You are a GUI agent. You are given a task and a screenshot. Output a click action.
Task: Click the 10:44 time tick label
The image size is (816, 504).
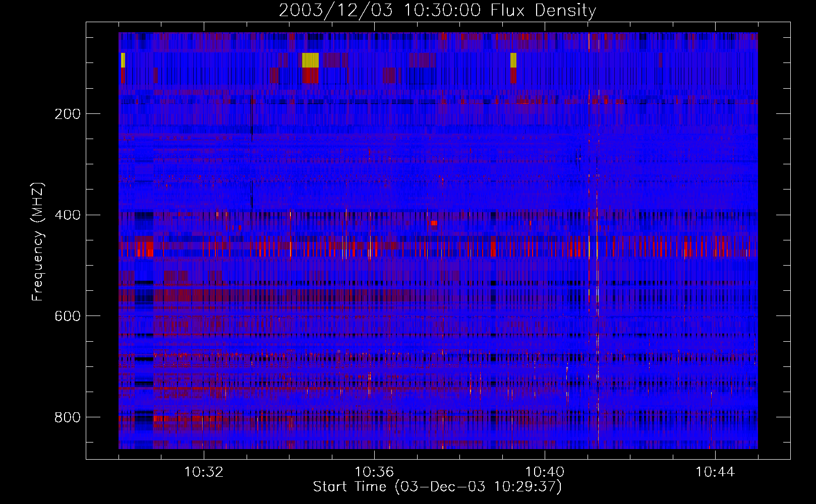[x=715, y=472]
